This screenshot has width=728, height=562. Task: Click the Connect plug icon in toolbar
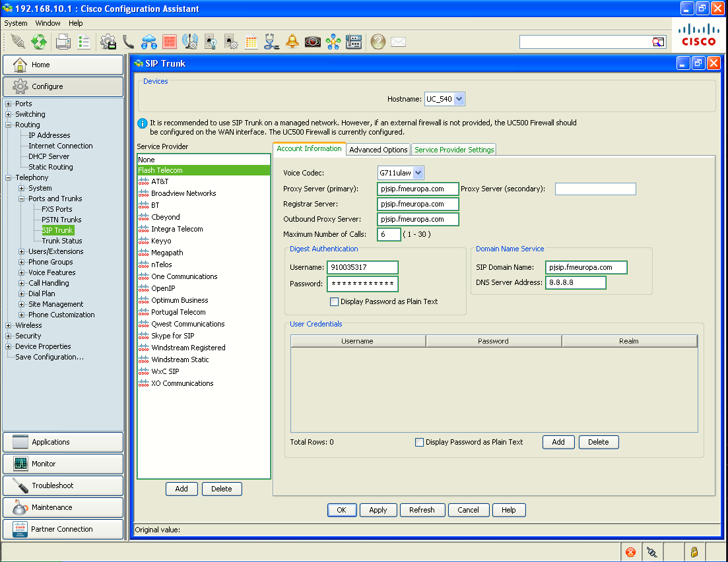point(18,42)
